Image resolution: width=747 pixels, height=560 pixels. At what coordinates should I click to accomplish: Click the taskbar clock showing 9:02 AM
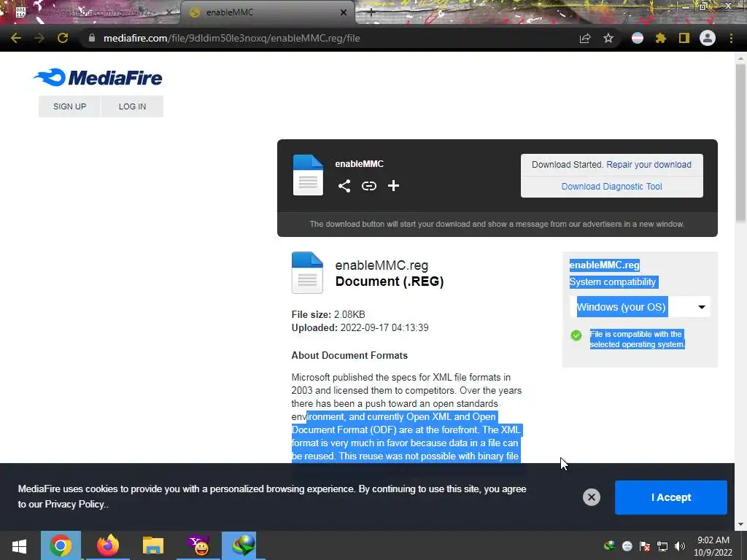coord(713,546)
